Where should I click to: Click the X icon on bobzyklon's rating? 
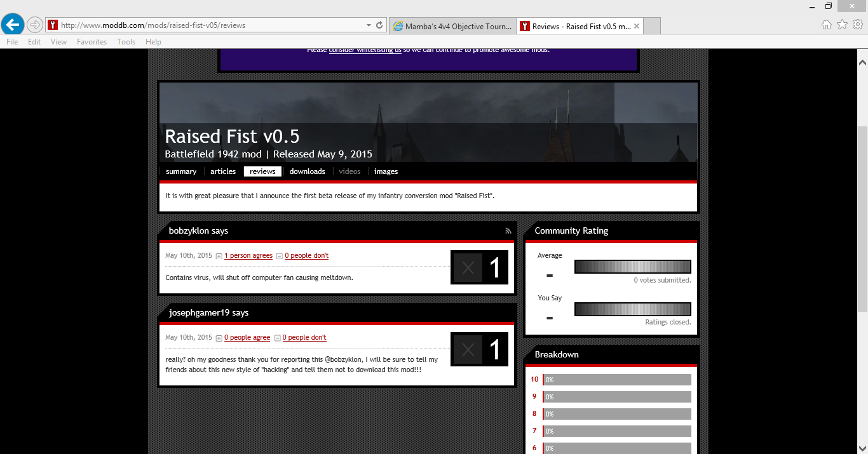point(468,267)
